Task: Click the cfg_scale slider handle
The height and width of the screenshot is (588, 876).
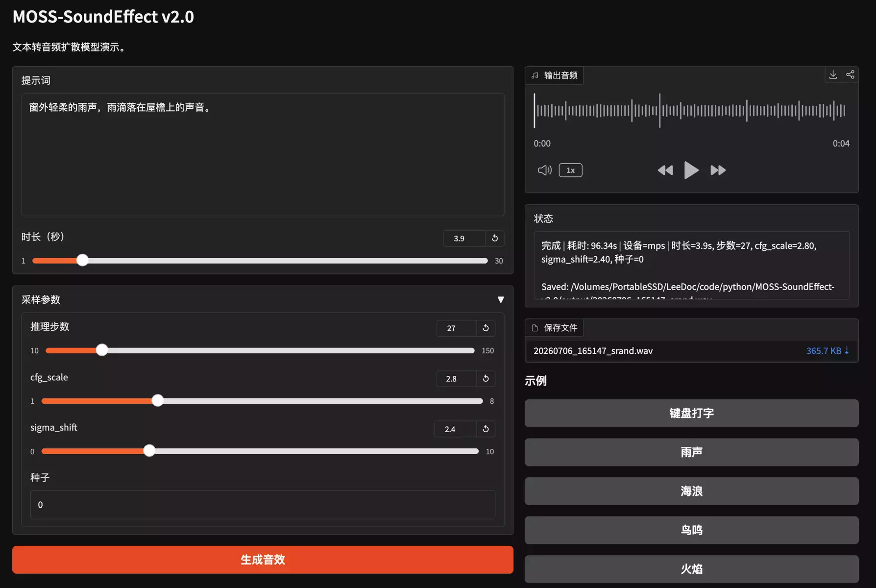Action: [157, 400]
